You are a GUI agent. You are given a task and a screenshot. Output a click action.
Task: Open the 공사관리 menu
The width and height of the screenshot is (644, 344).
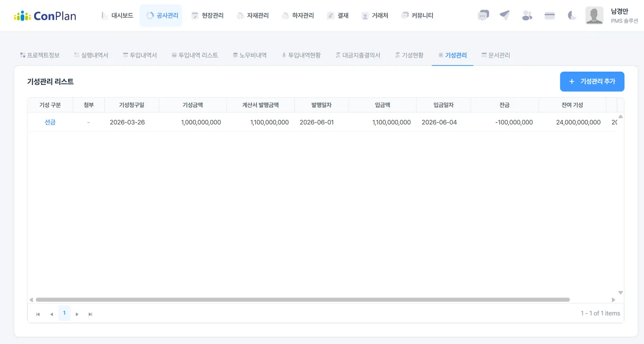162,16
